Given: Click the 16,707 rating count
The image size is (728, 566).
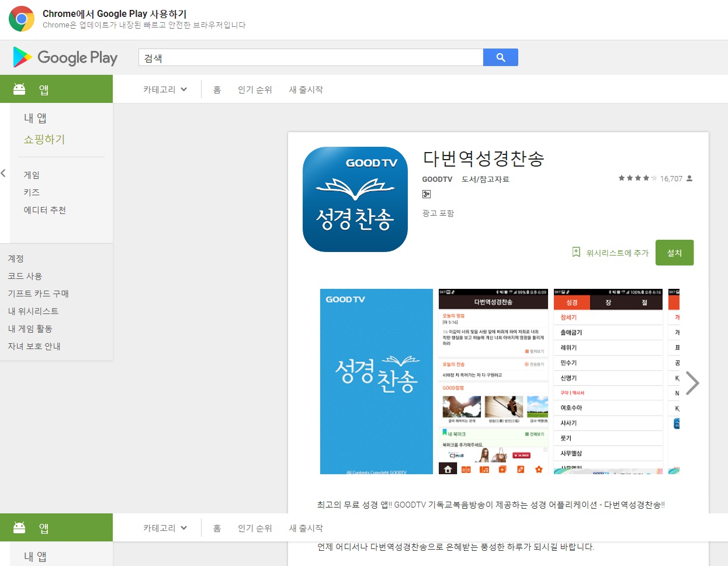Looking at the screenshot, I should pos(671,179).
